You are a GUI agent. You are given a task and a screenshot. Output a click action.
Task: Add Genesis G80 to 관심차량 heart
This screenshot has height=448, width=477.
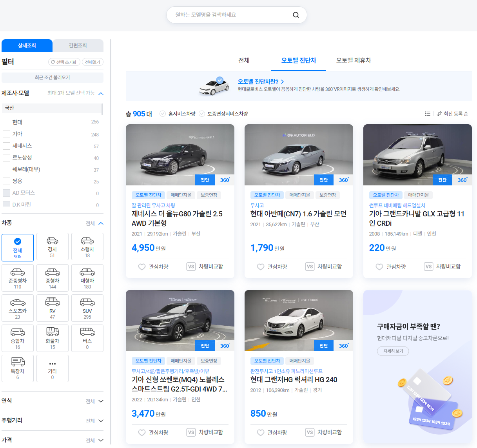coord(142,267)
